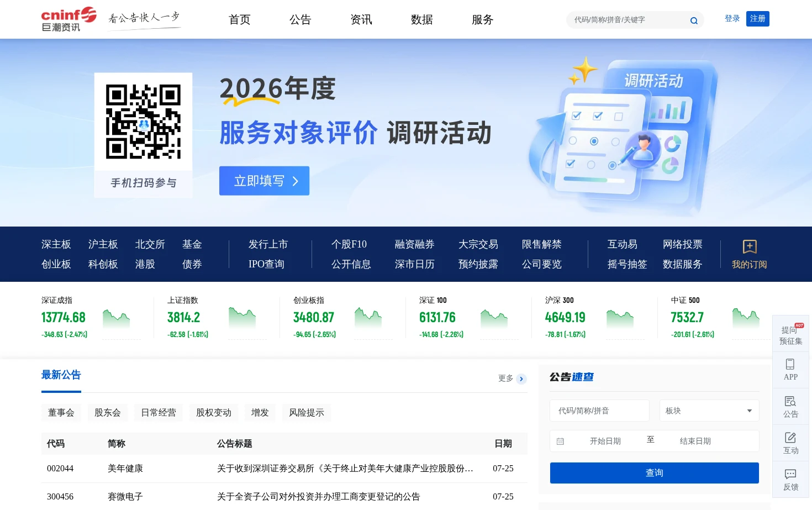The width and height of the screenshot is (812, 510).
Task: Select 股东会 filter tab
Action: pos(108,413)
